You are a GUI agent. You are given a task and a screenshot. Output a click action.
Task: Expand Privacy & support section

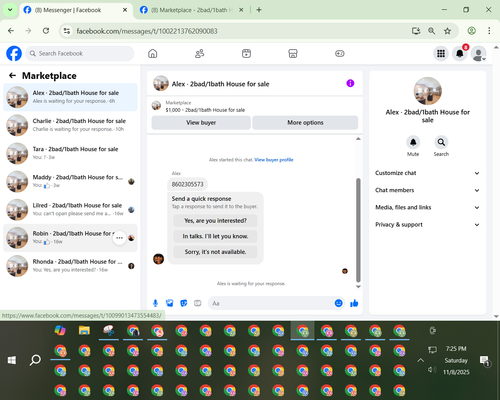tap(427, 225)
